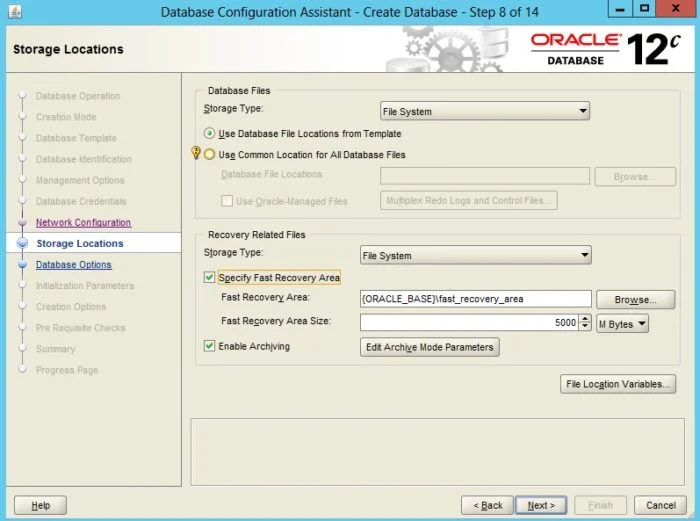Click Management Options step in sidebar
The image size is (700, 521).
80,180
